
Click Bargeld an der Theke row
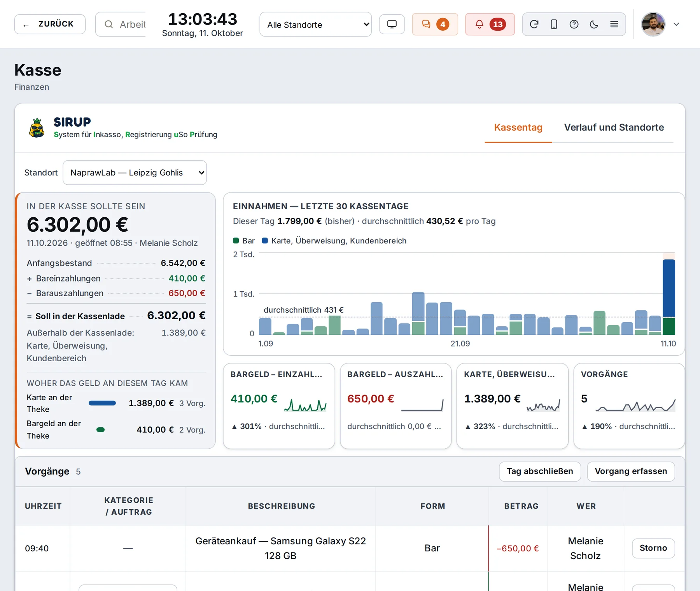(x=116, y=430)
